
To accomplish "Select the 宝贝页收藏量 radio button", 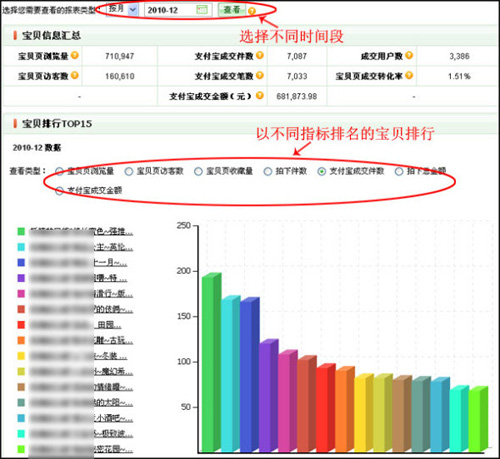I will tap(198, 171).
